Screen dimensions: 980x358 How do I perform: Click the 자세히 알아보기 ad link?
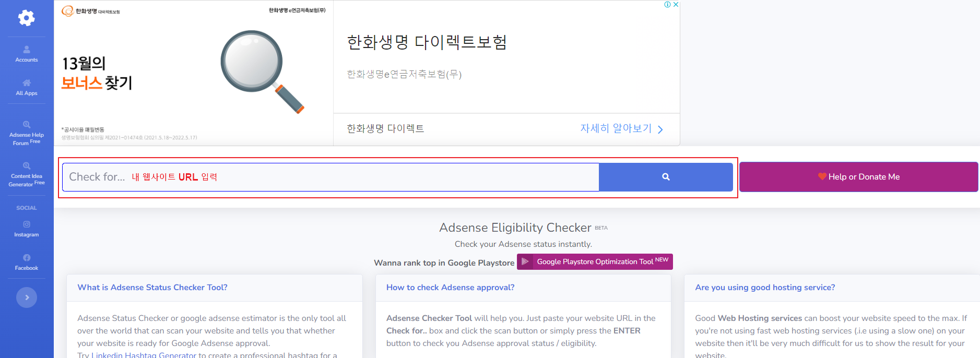(x=616, y=128)
